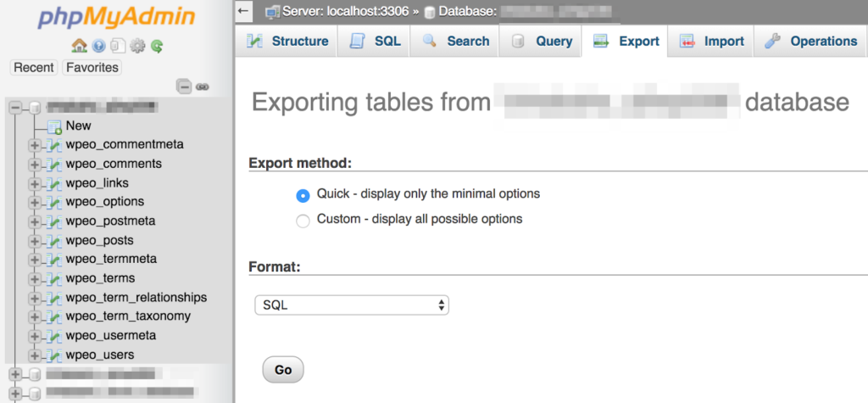Screen dimensions: 868x403
Task: Click the New table icon in tree
Action: [54, 127]
